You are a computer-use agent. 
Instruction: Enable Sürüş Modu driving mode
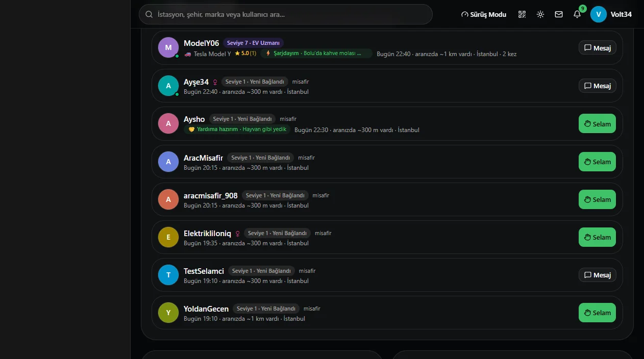point(484,14)
